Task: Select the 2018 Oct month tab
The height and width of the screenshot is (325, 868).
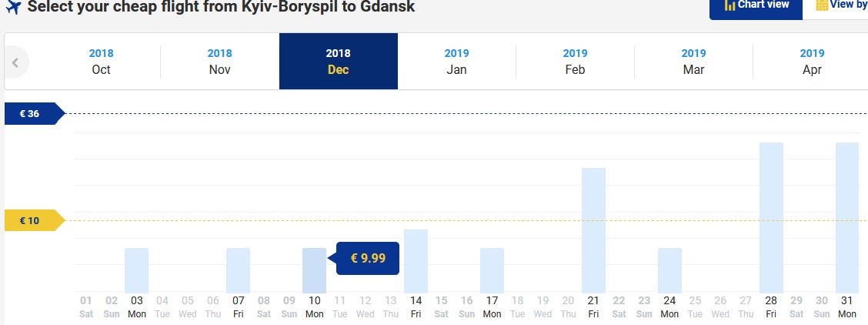Action: pyautogui.click(x=102, y=62)
